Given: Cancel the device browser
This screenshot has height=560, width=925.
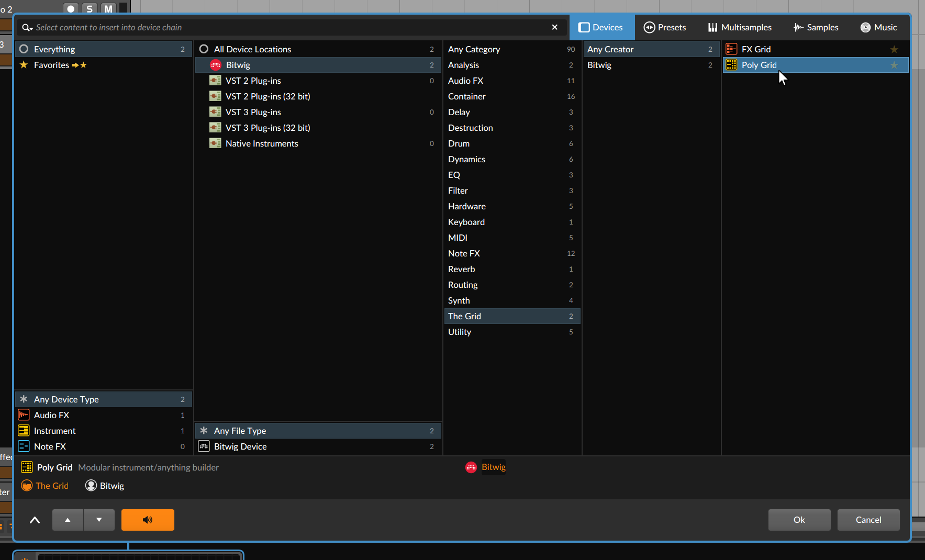Looking at the screenshot, I should tap(868, 520).
